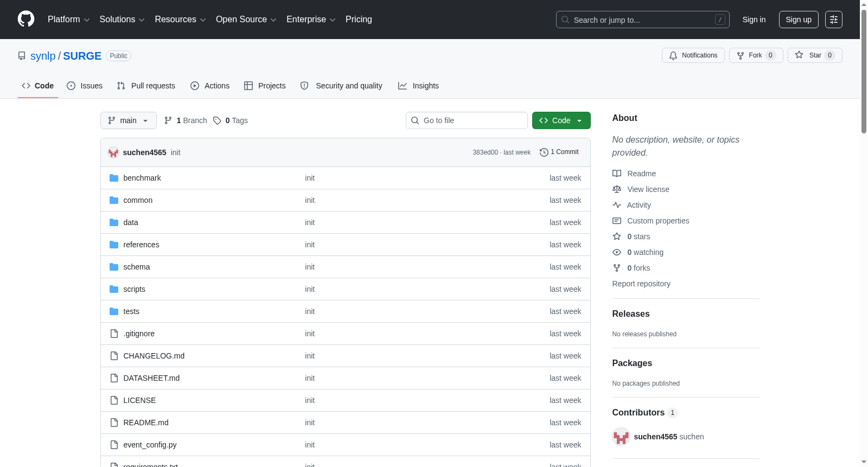Open the benchmark folder name link

click(142, 178)
